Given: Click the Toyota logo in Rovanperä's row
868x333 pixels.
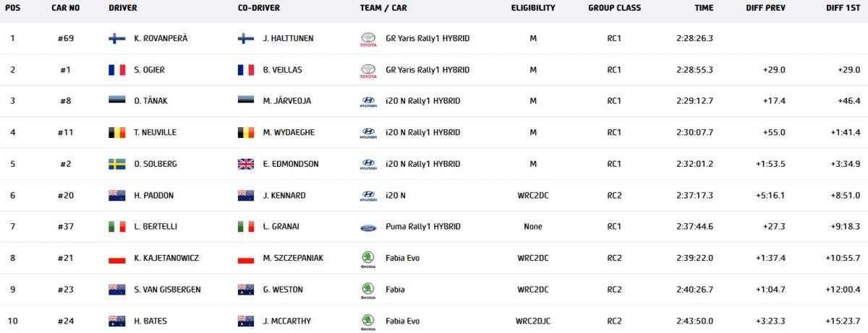Looking at the screenshot, I should pyautogui.click(x=368, y=39).
